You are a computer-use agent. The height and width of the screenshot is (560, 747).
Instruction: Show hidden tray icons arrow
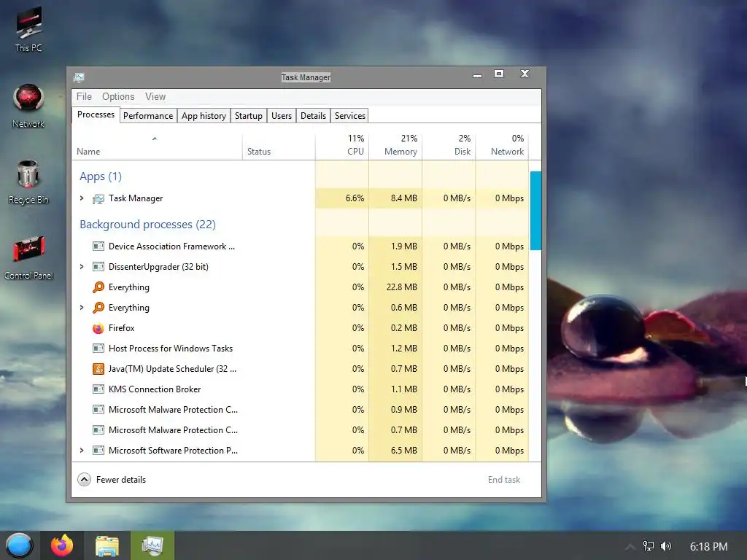(630, 547)
